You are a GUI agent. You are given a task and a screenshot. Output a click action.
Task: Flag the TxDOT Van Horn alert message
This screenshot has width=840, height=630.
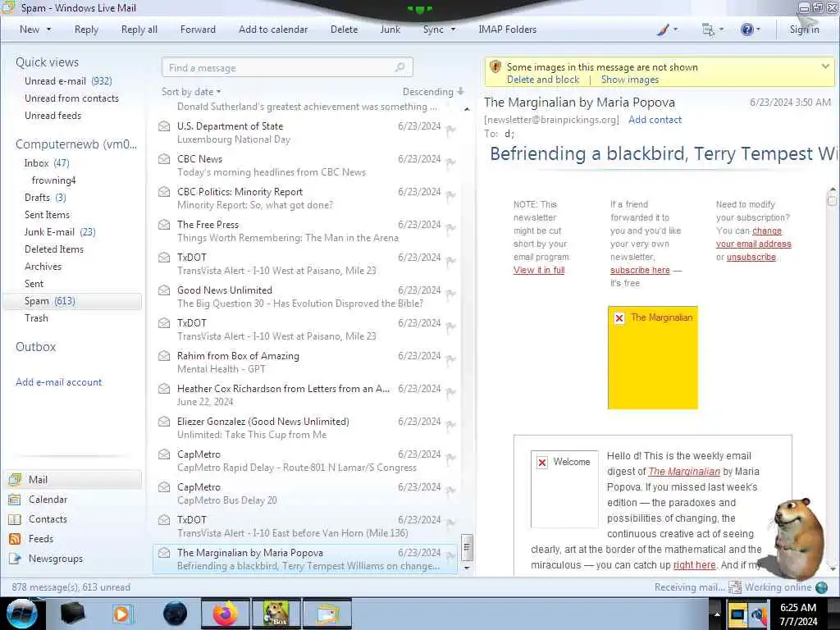[x=451, y=523]
